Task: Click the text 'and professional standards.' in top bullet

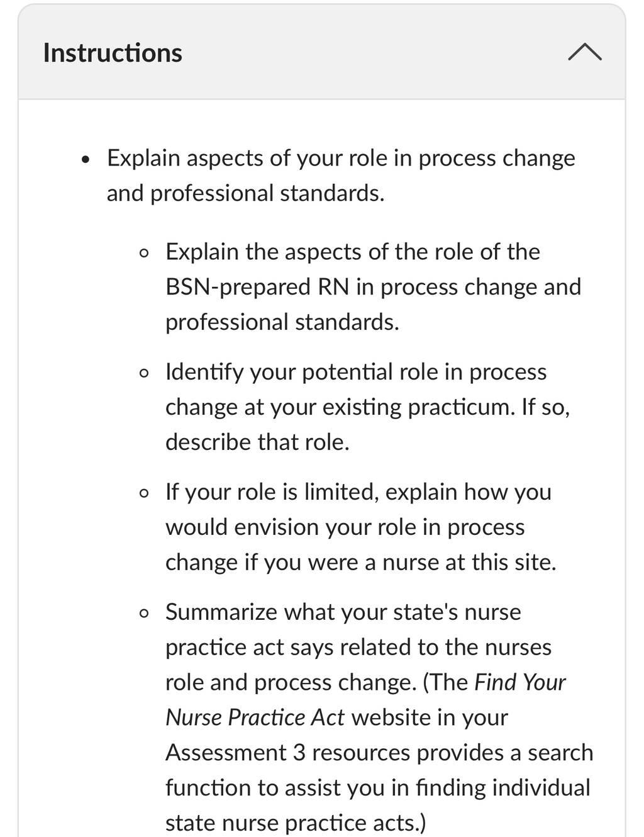Action: 245,193
